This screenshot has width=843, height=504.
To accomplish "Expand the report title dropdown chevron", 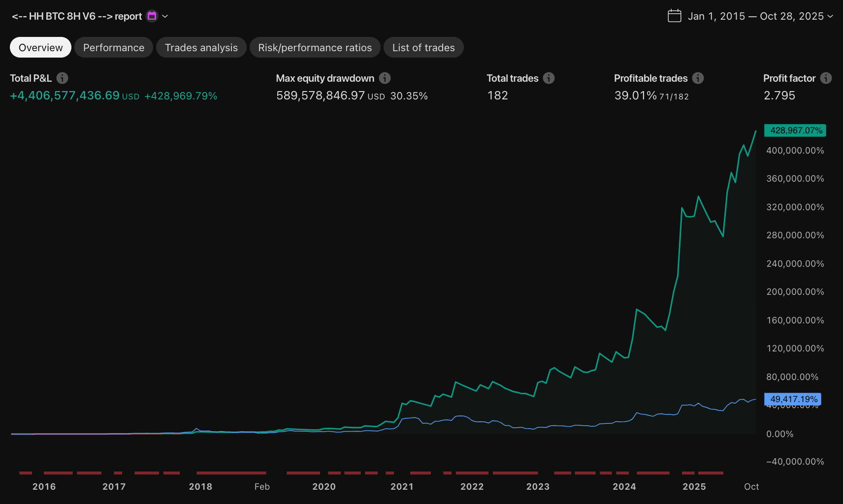I will tap(165, 16).
